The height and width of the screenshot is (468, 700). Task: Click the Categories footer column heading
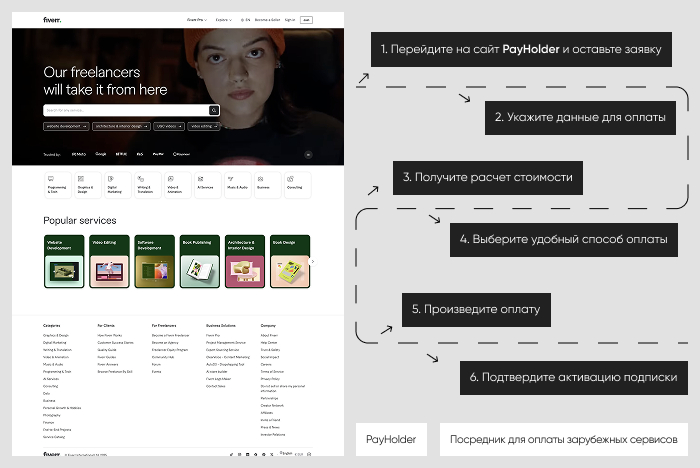coord(52,326)
